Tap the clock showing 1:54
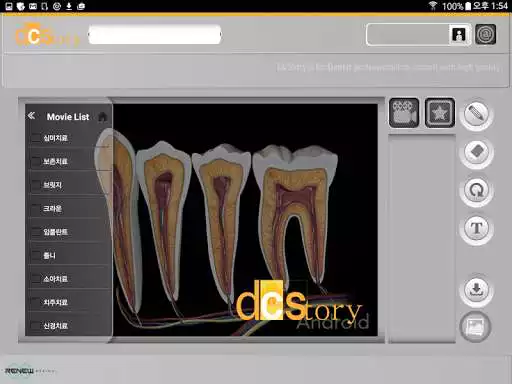 [499, 6]
